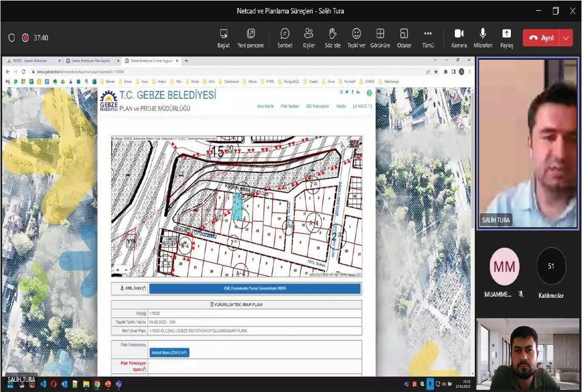The height and width of the screenshot is (392, 582).
Task: Open Chrome from the taskbar
Action: 97,384
